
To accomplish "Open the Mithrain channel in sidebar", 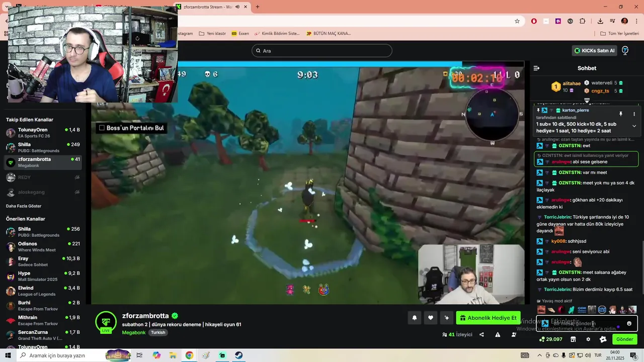I will [x=43, y=320].
